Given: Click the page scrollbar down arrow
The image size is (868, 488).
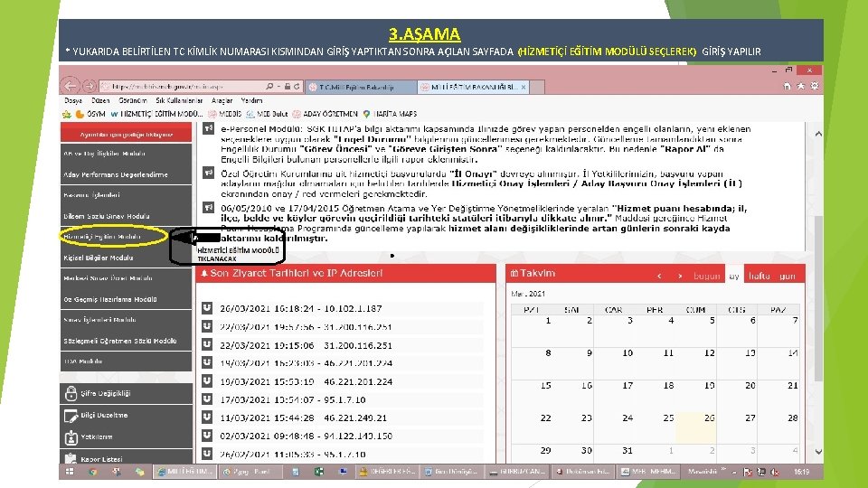Looking at the screenshot, I should tap(818, 452).
